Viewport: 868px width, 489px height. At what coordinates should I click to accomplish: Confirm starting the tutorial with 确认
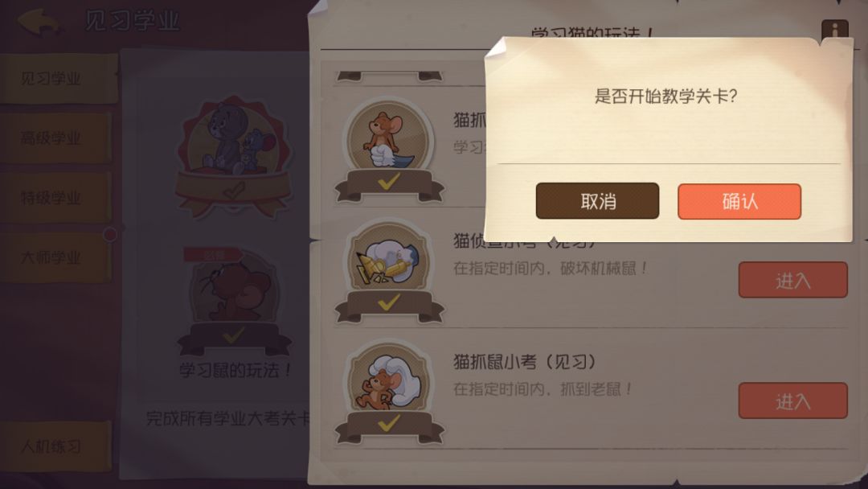739,201
